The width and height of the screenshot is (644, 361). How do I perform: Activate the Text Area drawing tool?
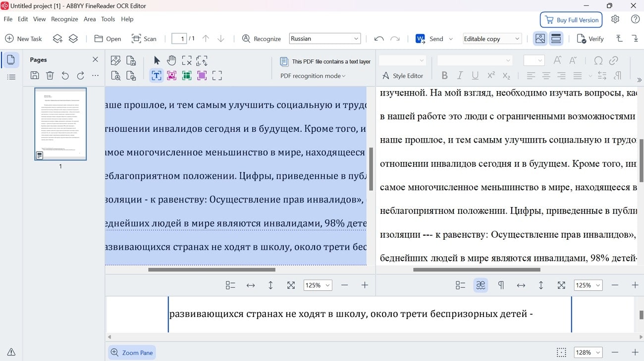(x=157, y=76)
